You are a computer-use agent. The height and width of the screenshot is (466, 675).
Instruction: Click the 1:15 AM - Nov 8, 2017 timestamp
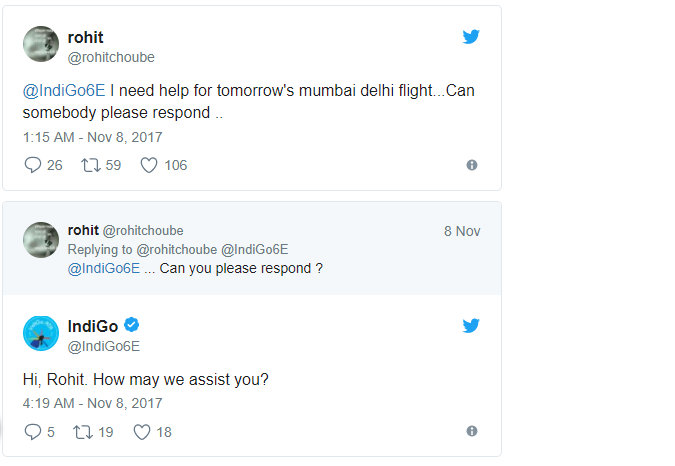(92, 137)
